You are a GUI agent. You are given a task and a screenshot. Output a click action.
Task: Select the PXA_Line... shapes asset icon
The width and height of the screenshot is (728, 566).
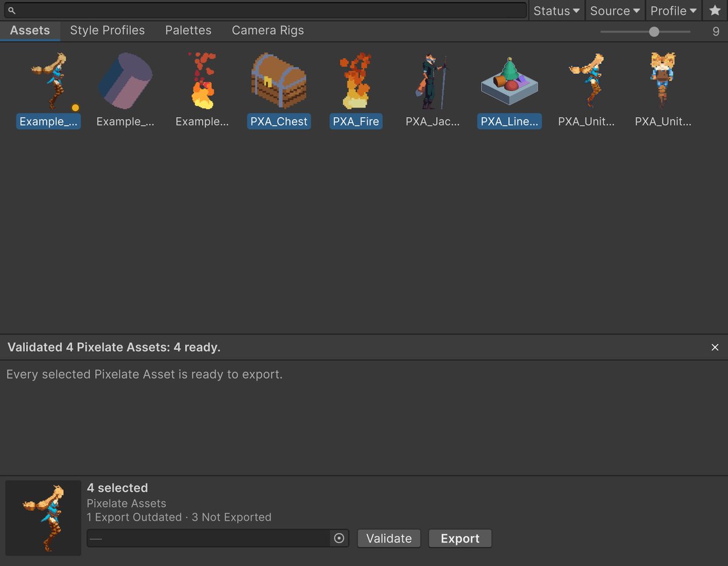[x=510, y=80]
